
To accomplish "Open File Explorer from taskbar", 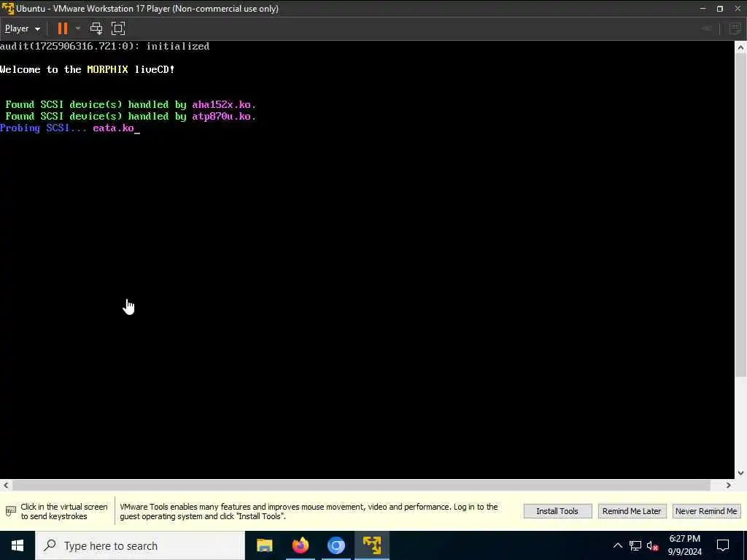I will point(264,545).
